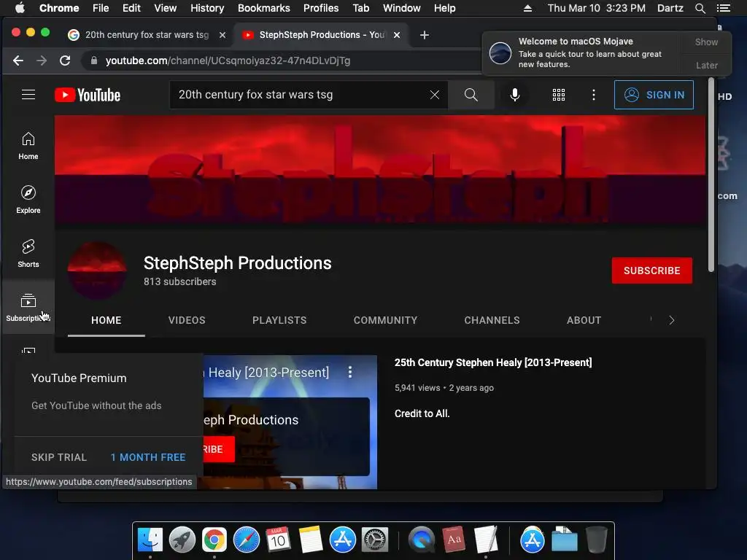Open the File menu
747x560 pixels.
pyautogui.click(x=101, y=8)
